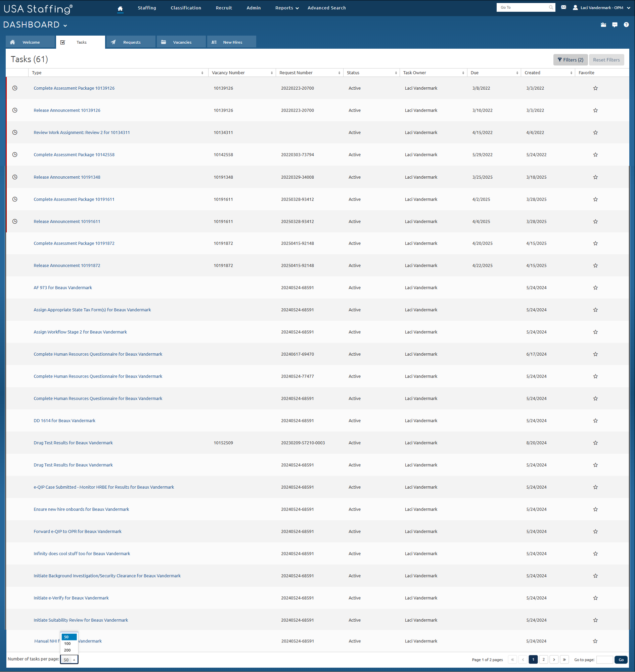The width and height of the screenshot is (635, 672).
Task: Click the Go To search input field
Action: tap(523, 7)
